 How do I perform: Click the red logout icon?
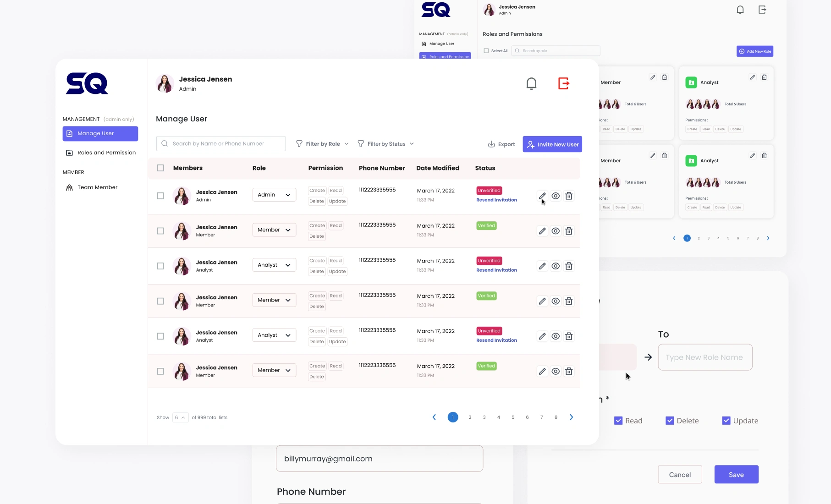coord(564,83)
